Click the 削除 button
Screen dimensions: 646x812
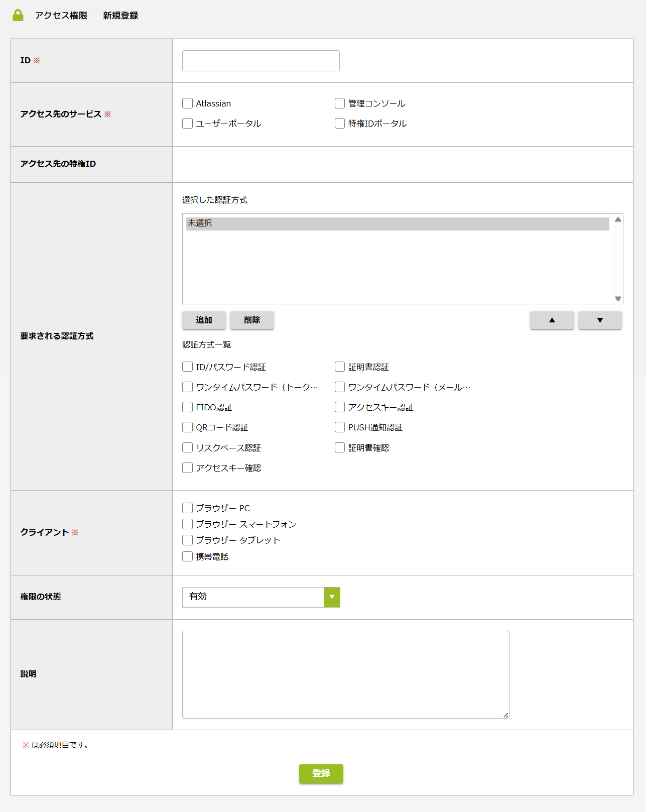pos(252,320)
